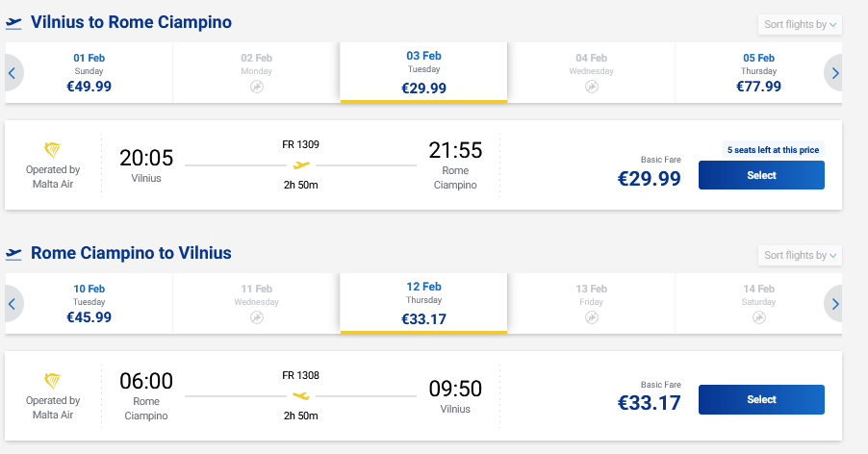Click the no-flight icon under 04 Feb Wednesday
868x454 pixels.
click(x=591, y=87)
